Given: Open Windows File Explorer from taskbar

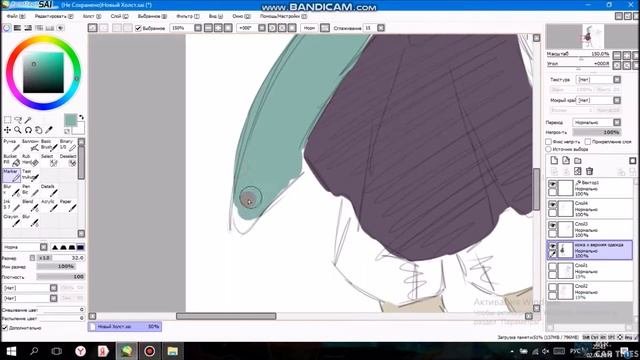Looking at the screenshot, I should point(172,351).
